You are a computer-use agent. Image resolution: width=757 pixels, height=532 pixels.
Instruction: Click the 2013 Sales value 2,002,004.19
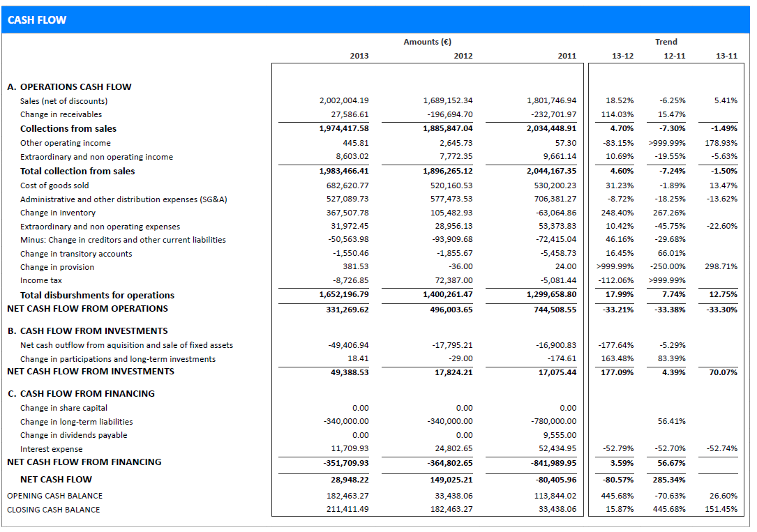(x=344, y=101)
